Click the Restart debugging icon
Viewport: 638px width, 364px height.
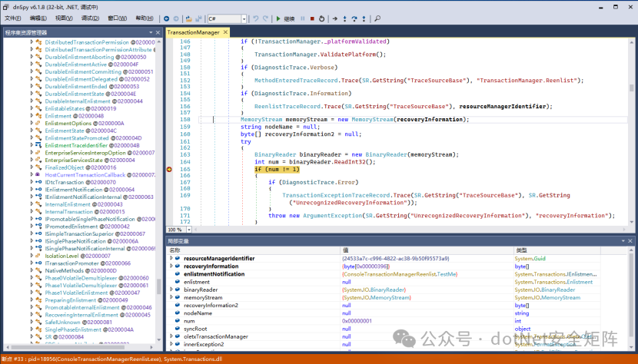pyautogui.click(x=321, y=18)
